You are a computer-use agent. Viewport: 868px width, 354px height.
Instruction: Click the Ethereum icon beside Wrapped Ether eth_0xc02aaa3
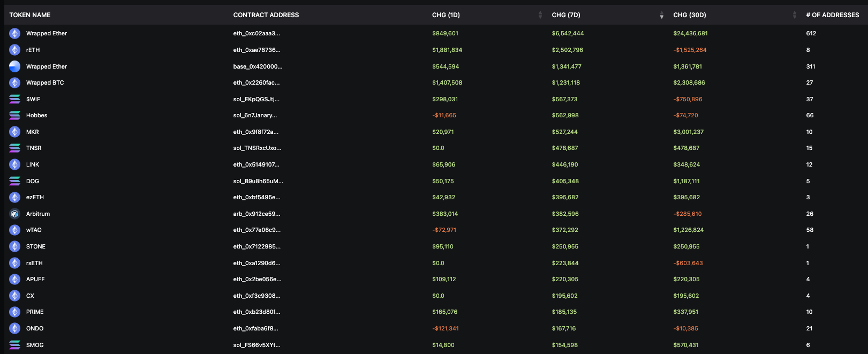[15, 33]
